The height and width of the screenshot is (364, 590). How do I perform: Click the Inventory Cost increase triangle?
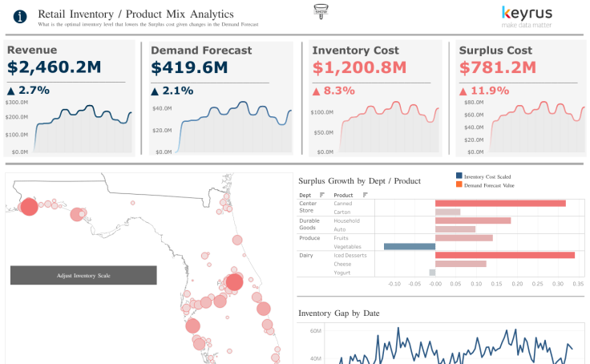(317, 91)
